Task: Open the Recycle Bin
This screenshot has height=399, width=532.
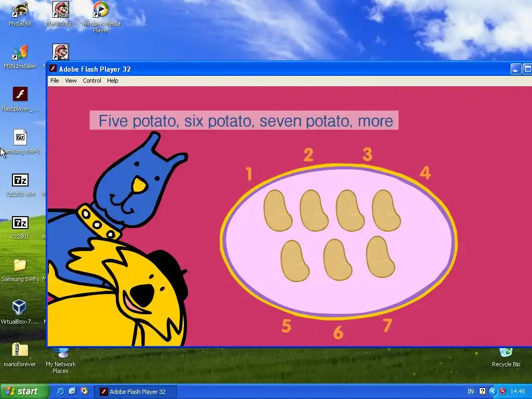Action: 506,358
